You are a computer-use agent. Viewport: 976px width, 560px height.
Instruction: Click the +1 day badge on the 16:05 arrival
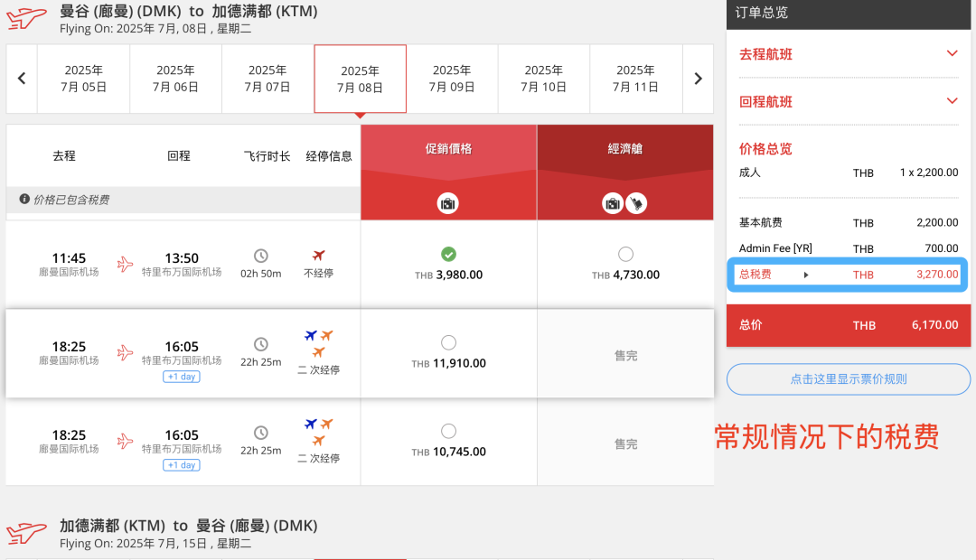coord(181,377)
